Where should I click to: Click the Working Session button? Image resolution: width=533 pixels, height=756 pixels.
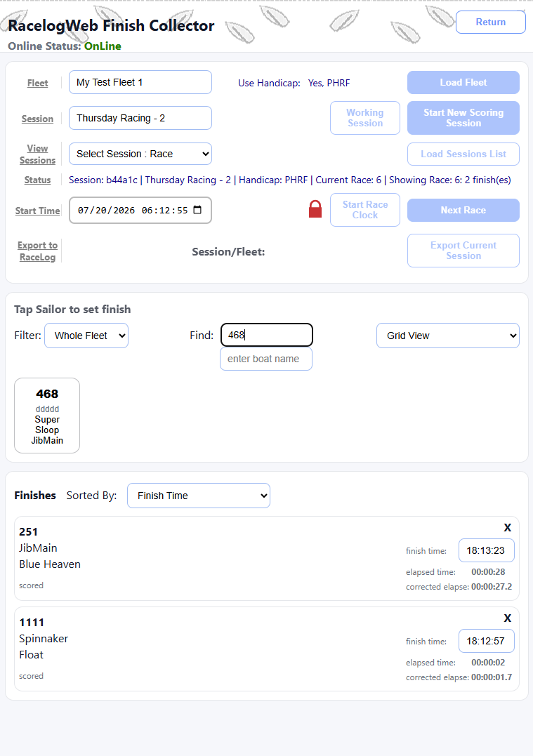pyautogui.click(x=365, y=118)
